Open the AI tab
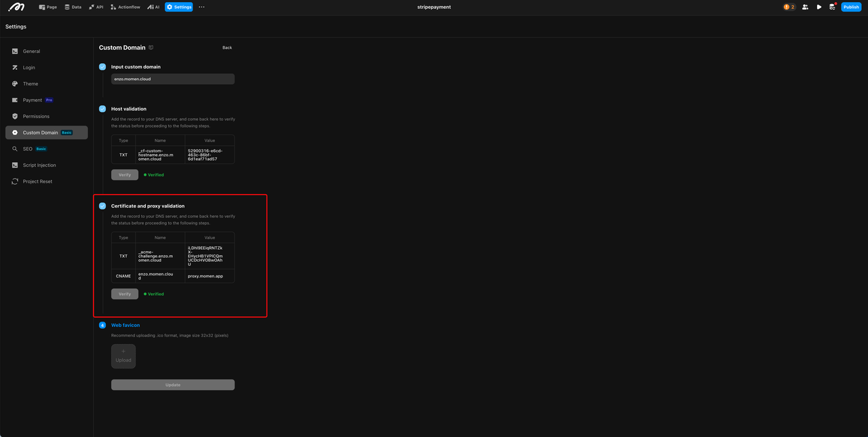 point(153,7)
